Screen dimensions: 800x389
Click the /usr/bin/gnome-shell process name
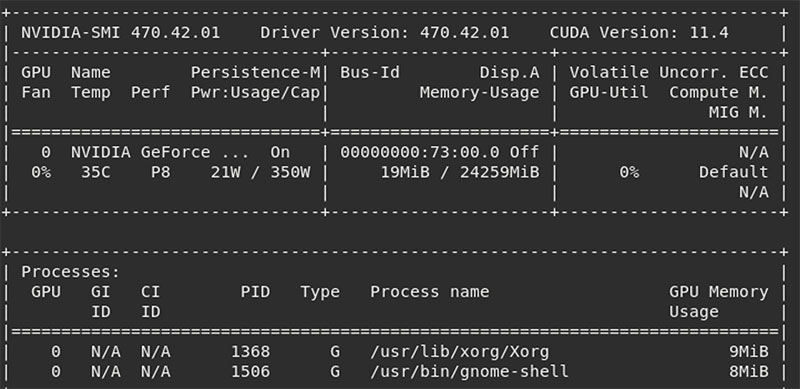(469, 372)
